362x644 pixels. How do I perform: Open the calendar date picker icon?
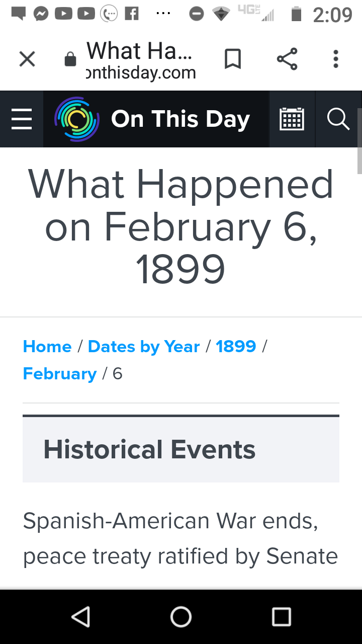292,119
